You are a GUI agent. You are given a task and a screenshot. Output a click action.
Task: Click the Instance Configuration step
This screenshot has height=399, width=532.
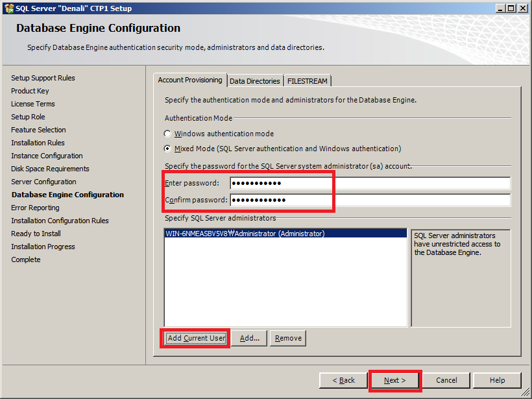tap(47, 156)
